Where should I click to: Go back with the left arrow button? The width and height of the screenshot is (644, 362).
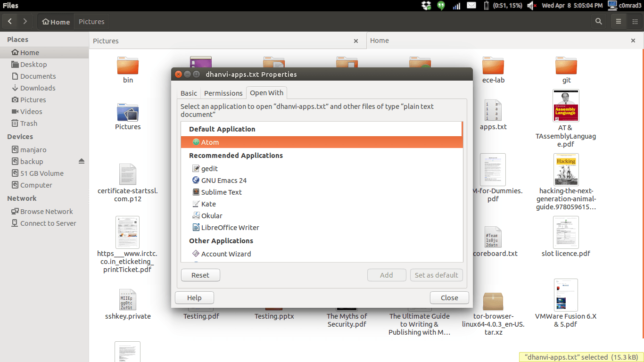coord(10,21)
